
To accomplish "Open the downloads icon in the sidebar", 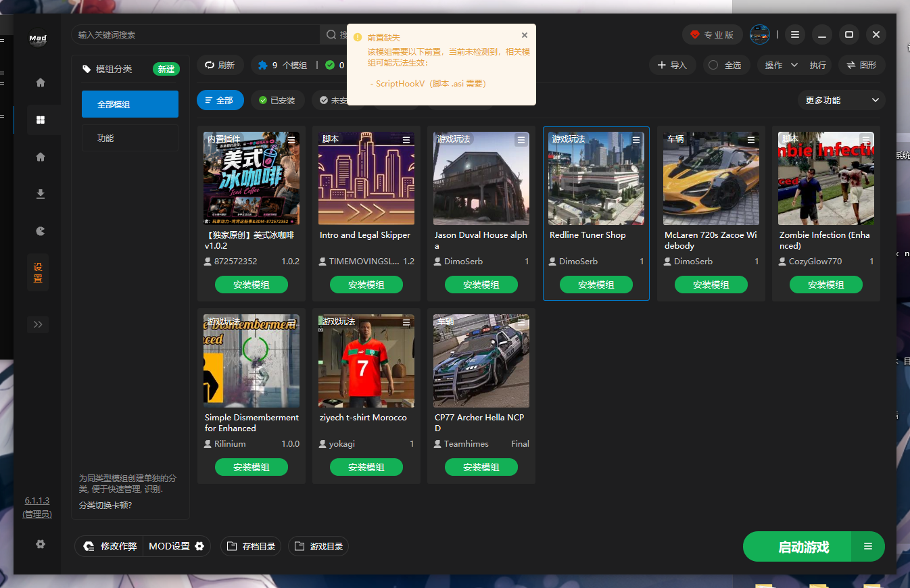I will coord(41,194).
